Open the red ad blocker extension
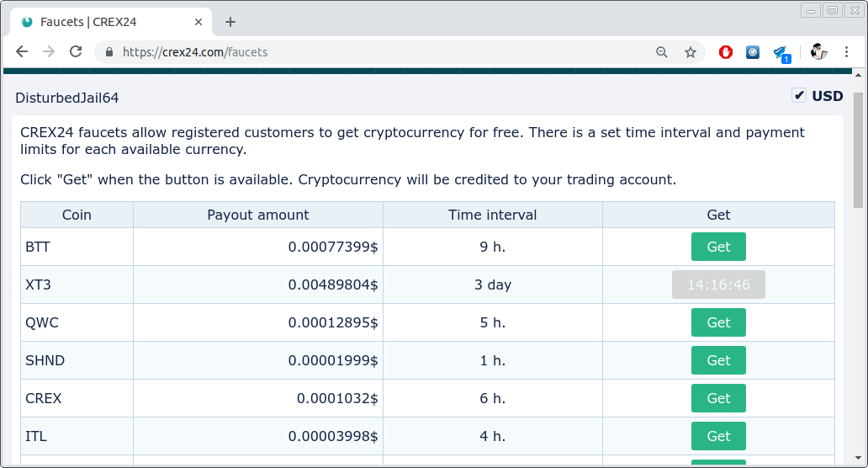 tap(726, 52)
